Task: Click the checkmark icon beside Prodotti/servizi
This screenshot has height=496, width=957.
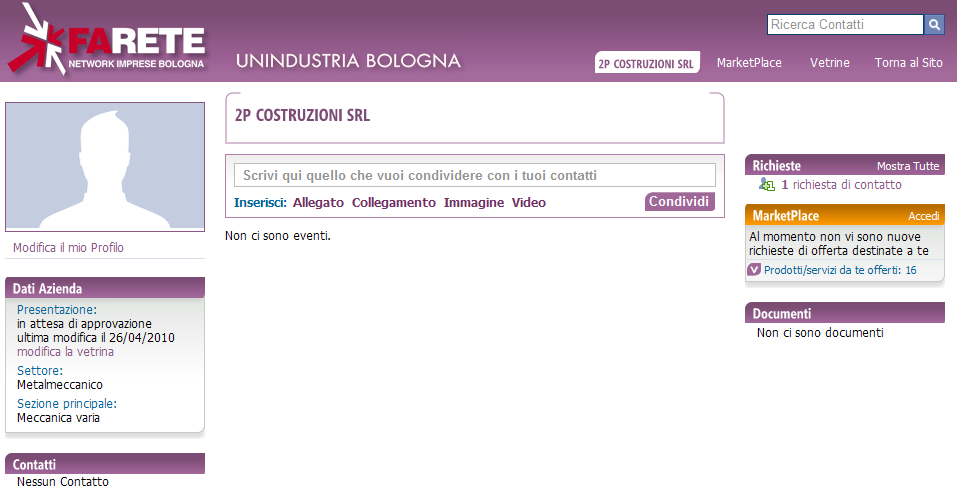Action: tap(754, 270)
